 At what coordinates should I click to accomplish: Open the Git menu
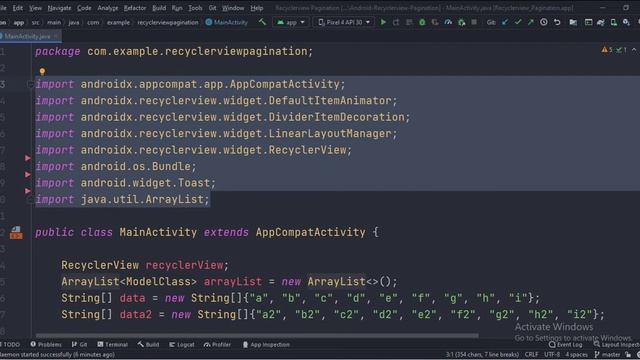click(212, 8)
